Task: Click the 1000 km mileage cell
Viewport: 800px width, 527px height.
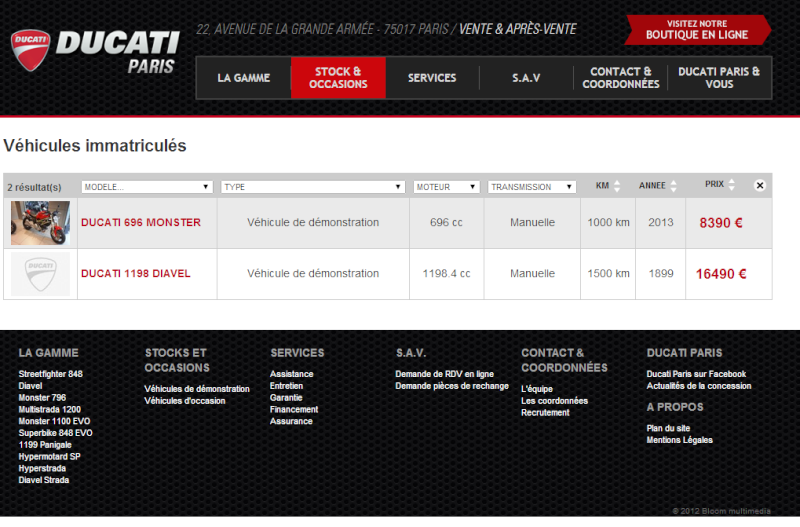Action: coord(608,222)
